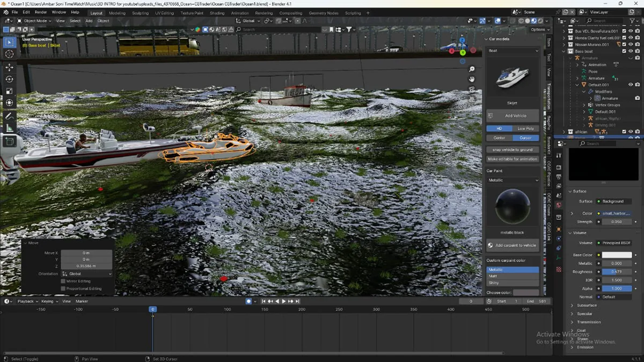Viewport: 644px width, 362px height.
Task: Select the Low Poly quality option
Action: [525, 128]
